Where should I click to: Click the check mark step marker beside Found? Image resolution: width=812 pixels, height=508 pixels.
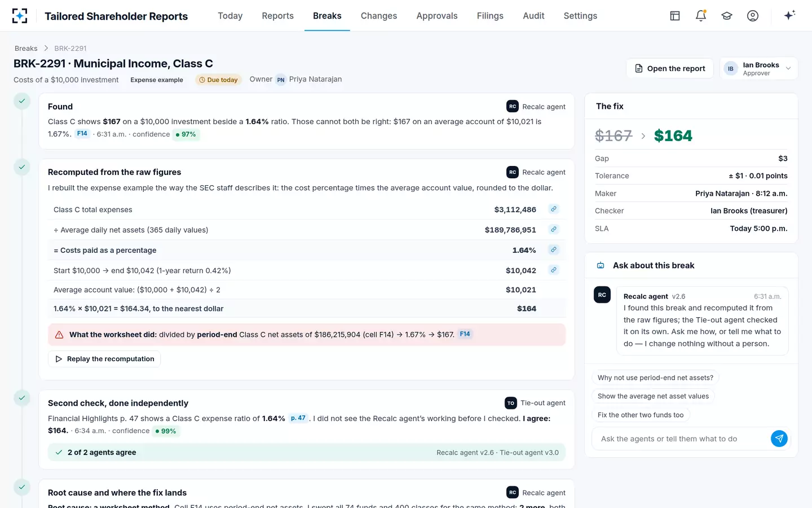coord(21,102)
